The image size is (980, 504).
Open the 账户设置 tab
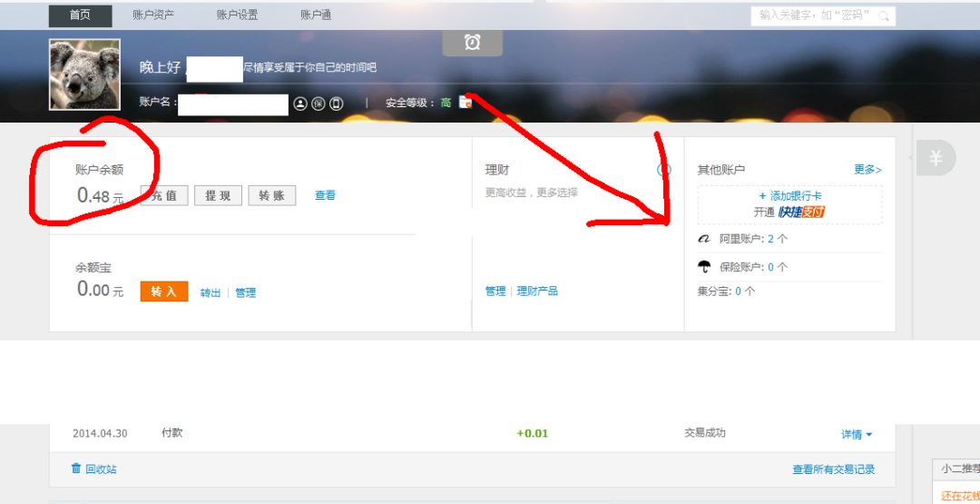coord(237,15)
